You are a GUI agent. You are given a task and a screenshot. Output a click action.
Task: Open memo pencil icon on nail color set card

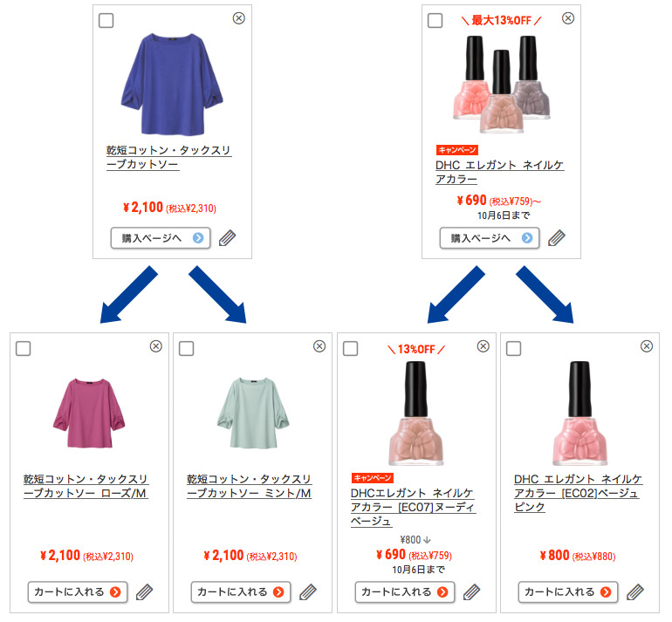[556, 238]
